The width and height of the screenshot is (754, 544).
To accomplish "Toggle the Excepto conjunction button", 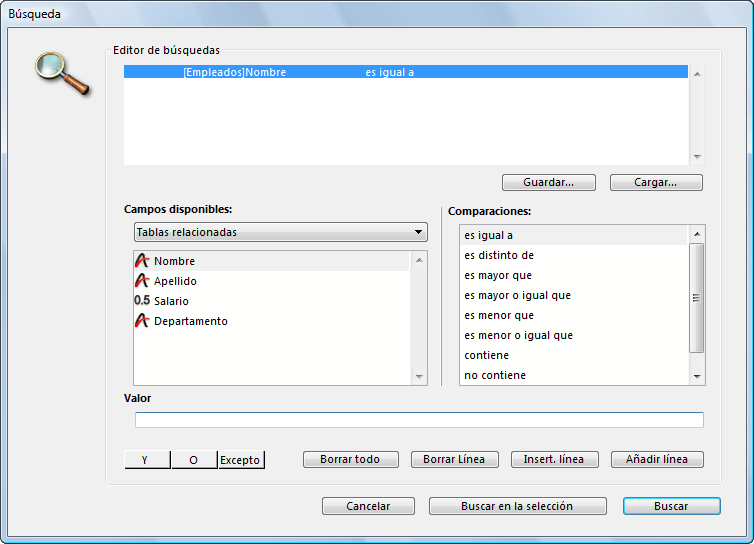I will 241,460.
